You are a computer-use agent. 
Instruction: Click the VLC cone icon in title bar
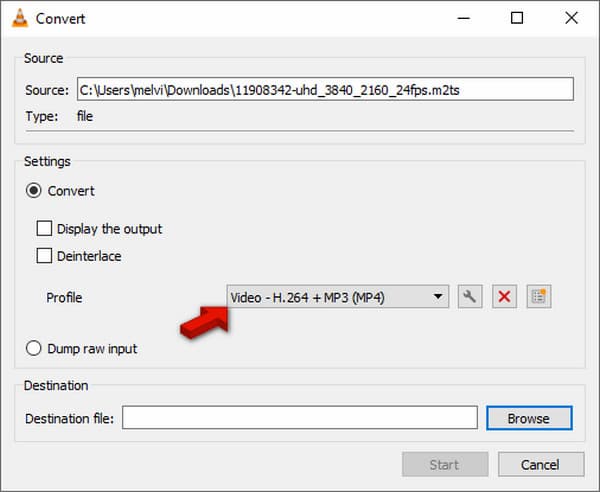click(x=20, y=18)
